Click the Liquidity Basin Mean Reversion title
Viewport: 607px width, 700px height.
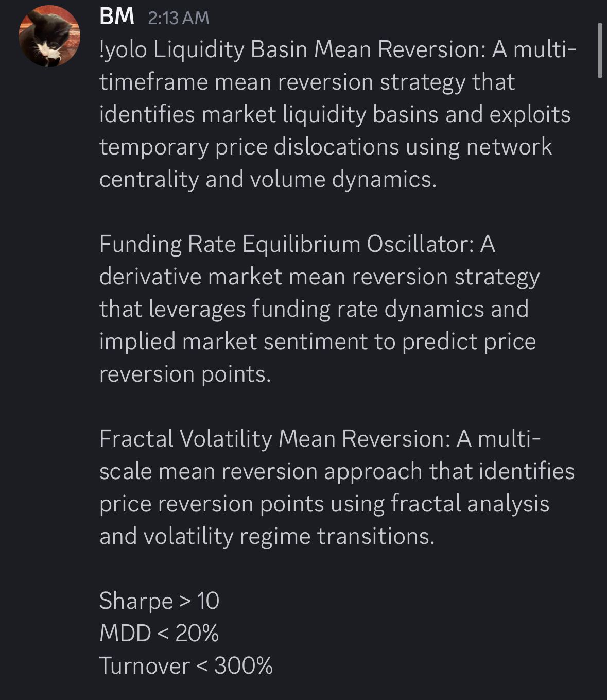click(x=319, y=50)
